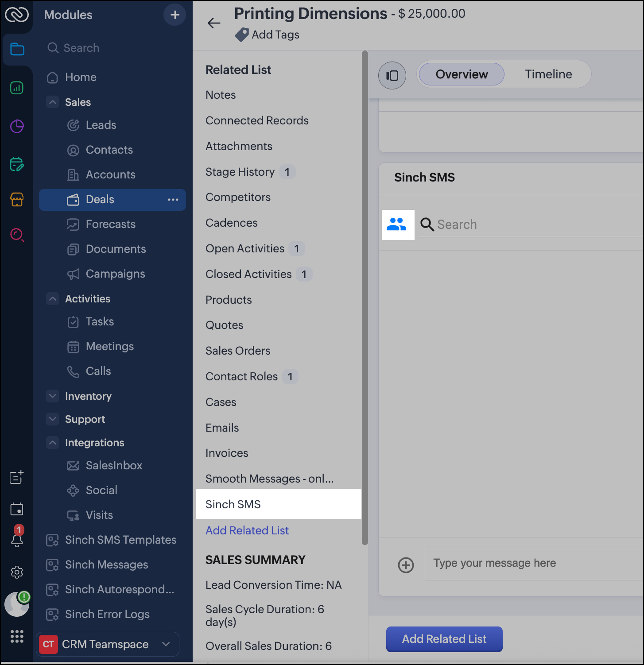Viewport: 644px width, 665px height.
Task: Open the Reports chart icon in rail
Action: coord(17,88)
